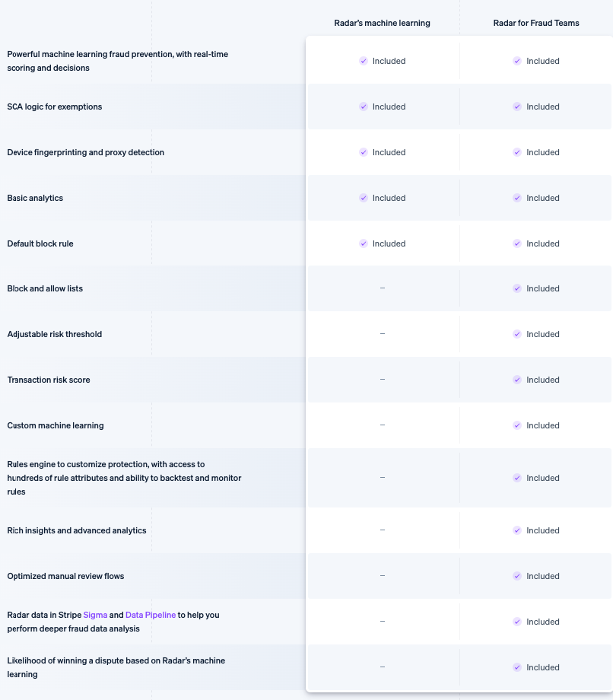This screenshot has width=613, height=700.
Task: Click the Radar's machine learning column header
Action: pos(382,23)
